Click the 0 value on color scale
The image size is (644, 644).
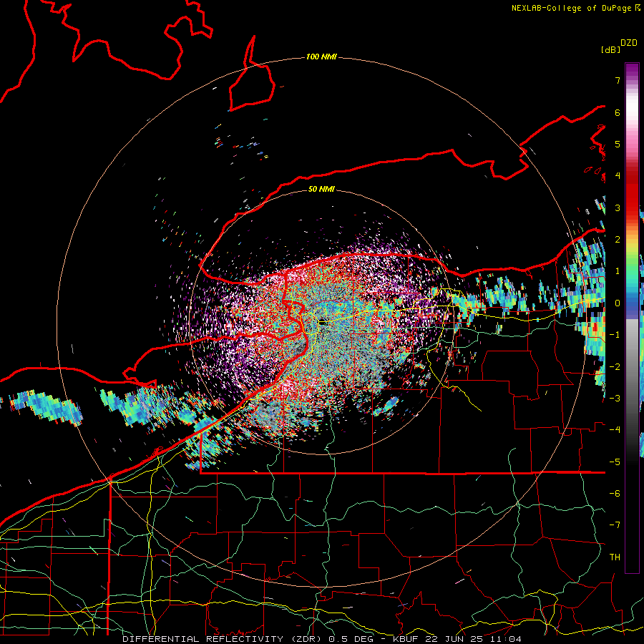618,303
